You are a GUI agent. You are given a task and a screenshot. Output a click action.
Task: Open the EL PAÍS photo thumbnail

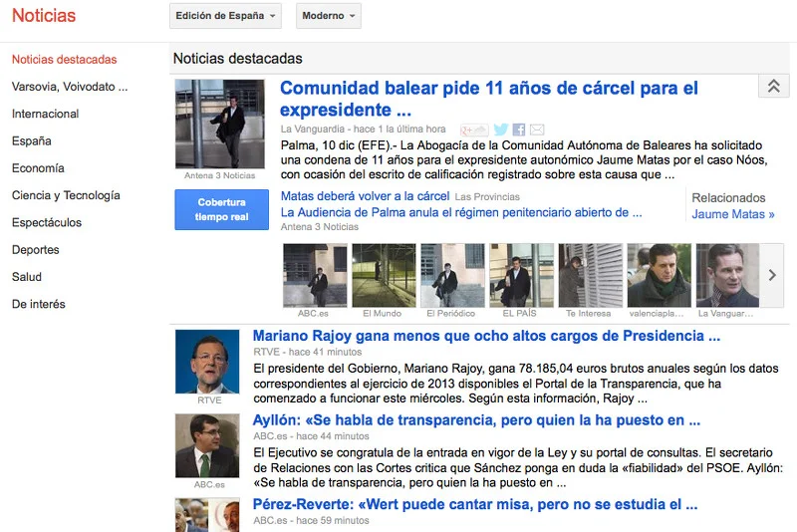point(521,275)
